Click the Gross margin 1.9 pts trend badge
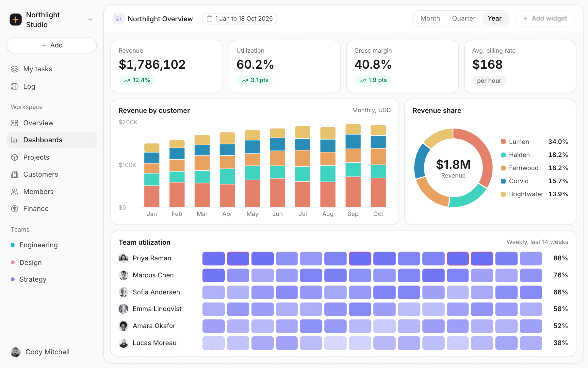The width and height of the screenshot is (588, 368). tap(373, 80)
